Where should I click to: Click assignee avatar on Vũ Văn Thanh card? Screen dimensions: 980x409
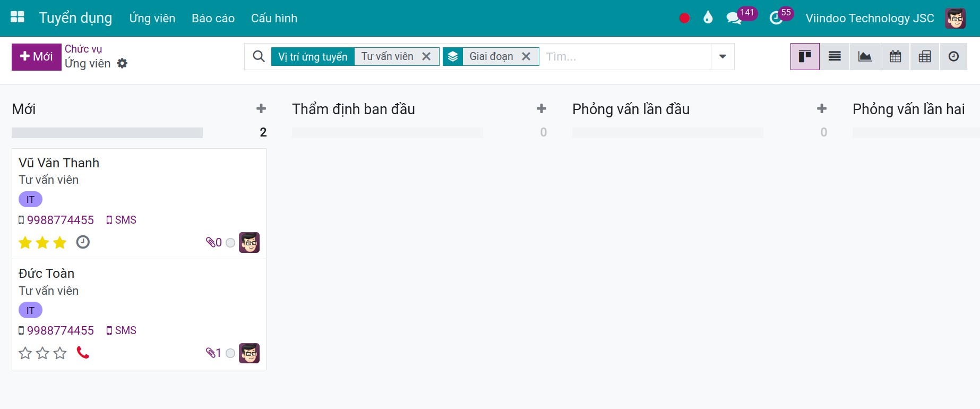pyautogui.click(x=249, y=243)
